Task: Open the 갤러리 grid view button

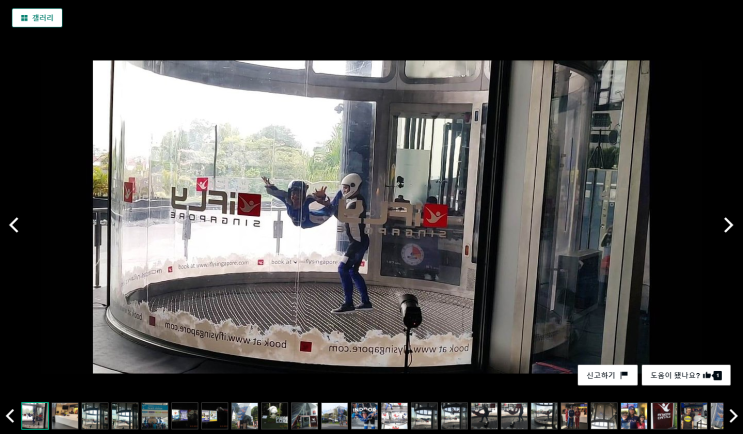Action: point(37,18)
